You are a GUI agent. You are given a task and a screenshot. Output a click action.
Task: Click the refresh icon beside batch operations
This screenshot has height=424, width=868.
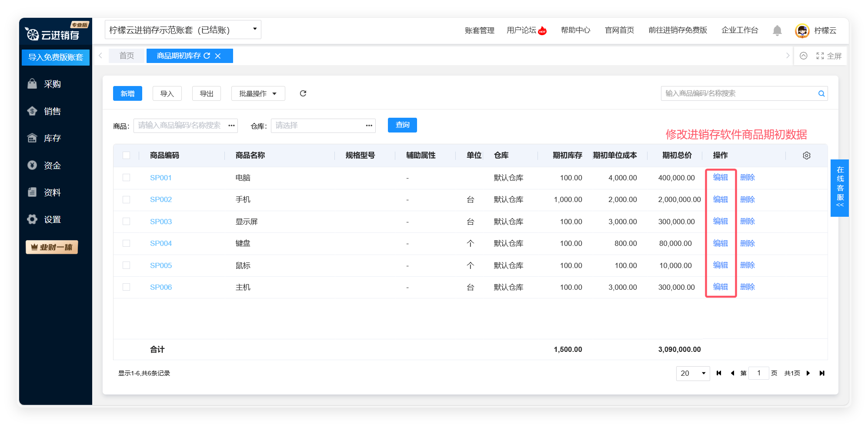(x=303, y=93)
